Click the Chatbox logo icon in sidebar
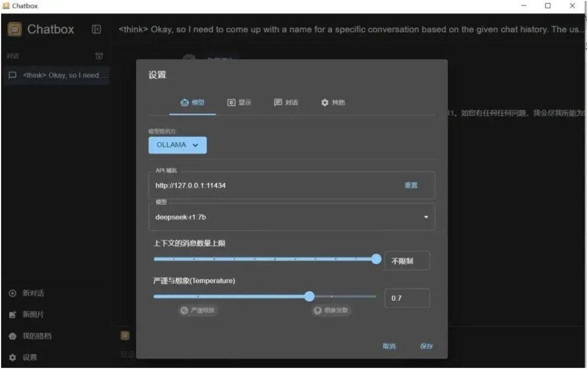Image resolution: width=588 pixels, height=369 pixels. (x=14, y=29)
